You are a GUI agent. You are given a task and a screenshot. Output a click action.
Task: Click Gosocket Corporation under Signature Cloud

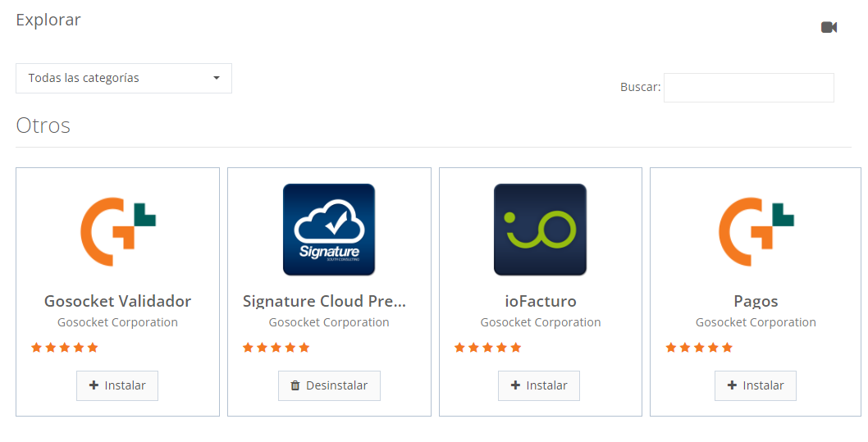[329, 322]
